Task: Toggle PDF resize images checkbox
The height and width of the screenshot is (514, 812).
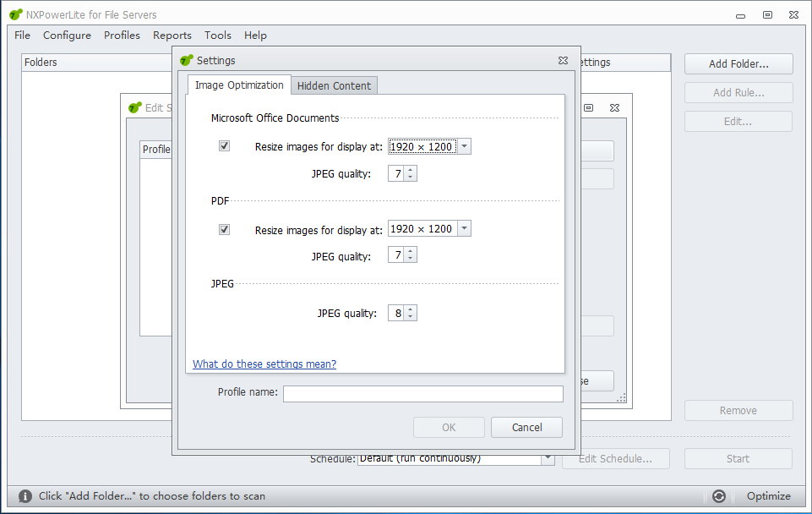Action: pyautogui.click(x=224, y=229)
